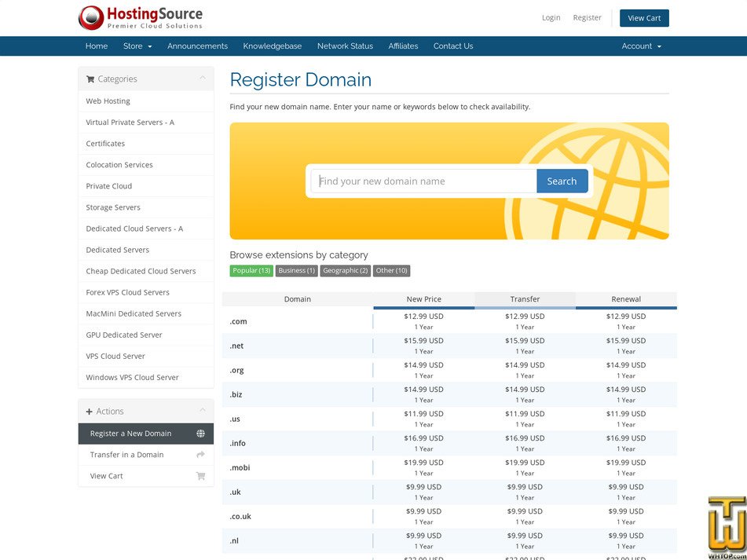This screenshot has width=747, height=560.
Task: Click the plus icon next to Actions
Action: coord(91,411)
